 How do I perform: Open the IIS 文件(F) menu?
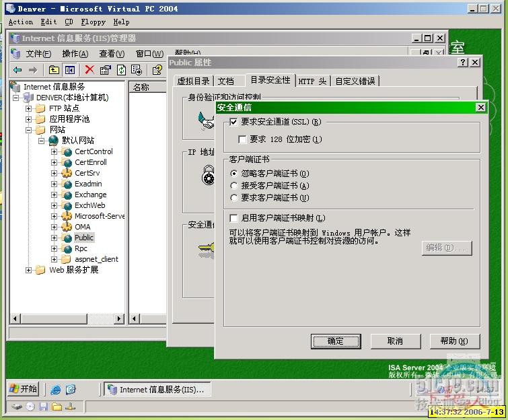38,53
